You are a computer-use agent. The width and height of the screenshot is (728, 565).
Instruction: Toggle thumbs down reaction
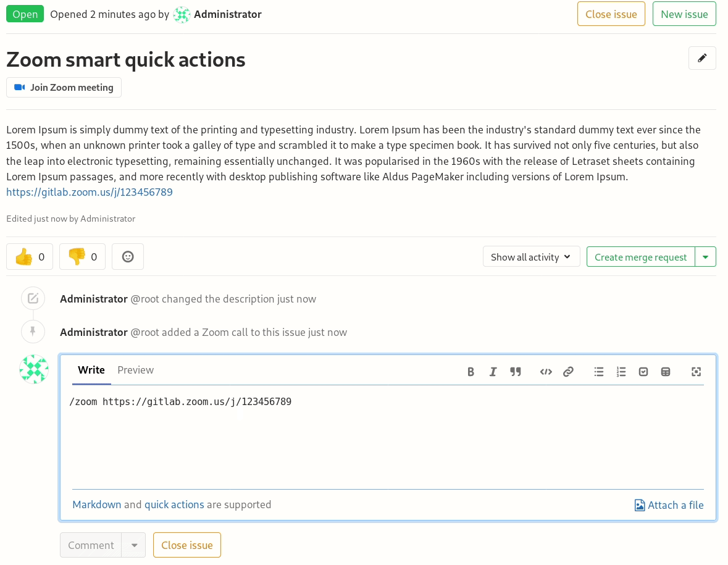coord(82,257)
